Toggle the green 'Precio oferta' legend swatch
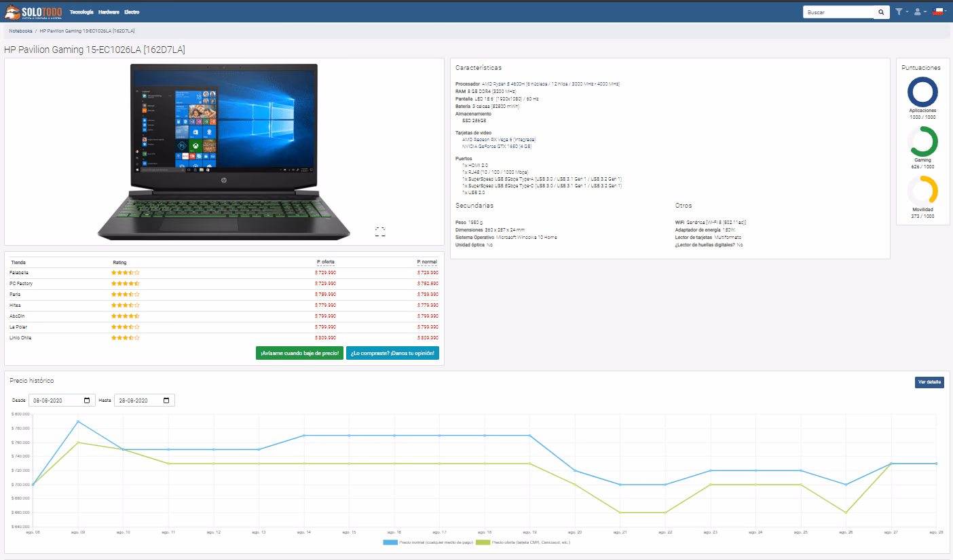 [x=483, y=543]
